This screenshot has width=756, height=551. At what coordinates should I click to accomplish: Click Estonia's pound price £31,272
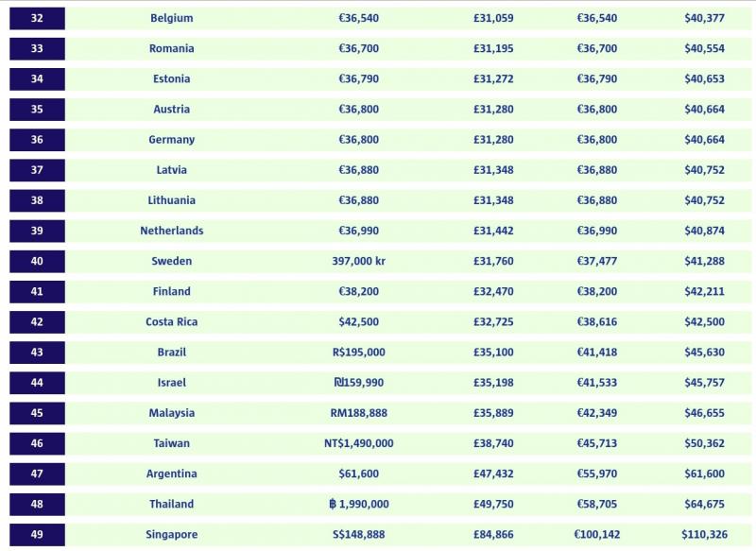click(493, 79)
